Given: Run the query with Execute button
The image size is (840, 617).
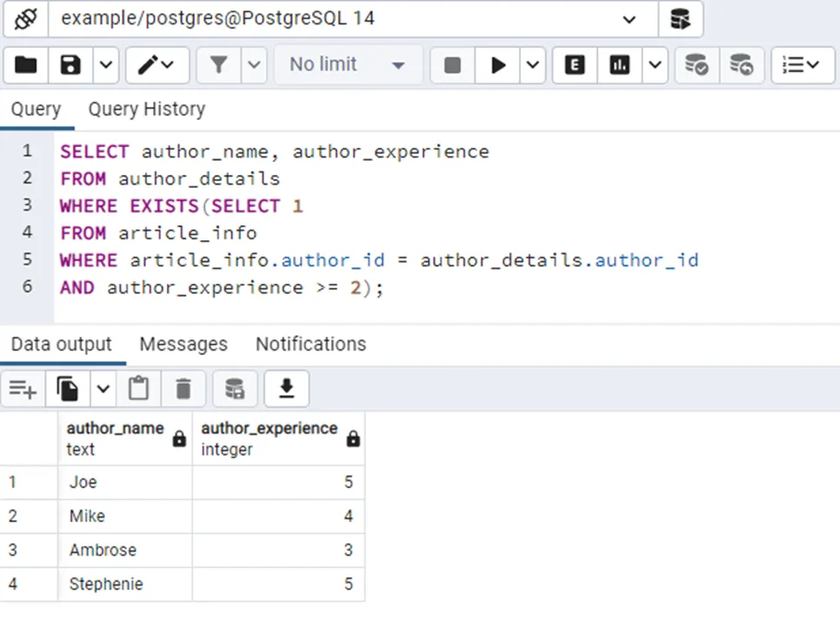Looking at the screenshot, I should click(498, 65).
